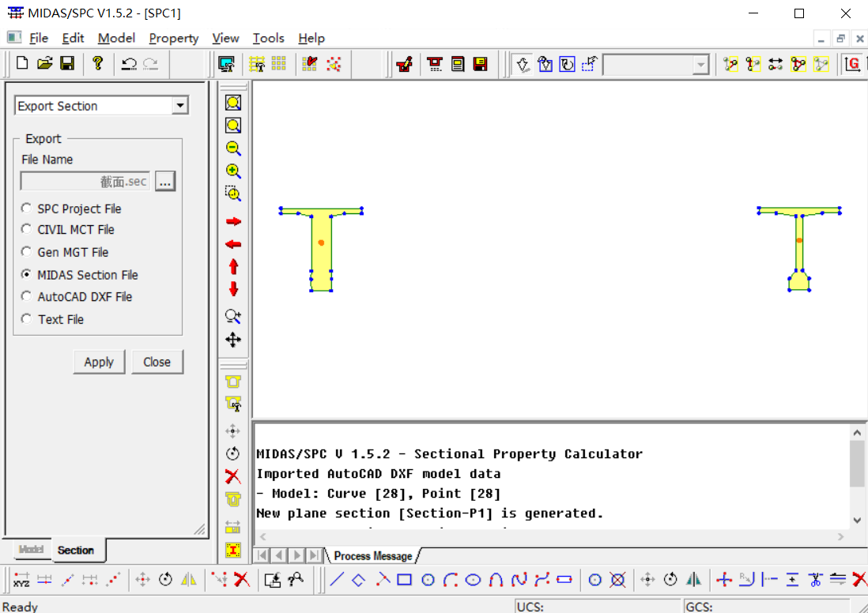Choose AutoCAD DXF File export format
The image size is (868, 613).
(27, 297)
